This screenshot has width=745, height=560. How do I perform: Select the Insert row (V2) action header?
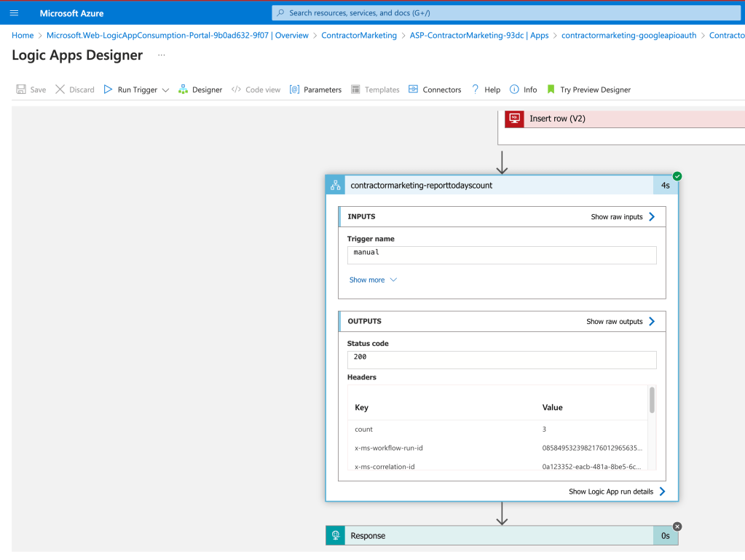[625, 119]
